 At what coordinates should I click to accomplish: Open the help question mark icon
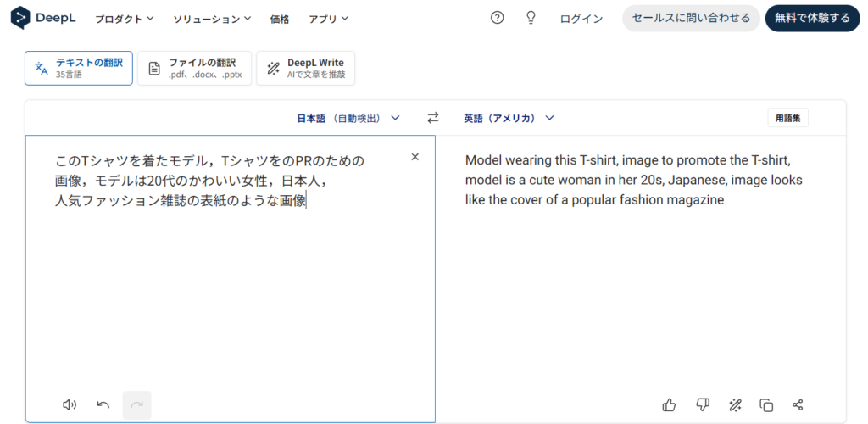click(x=498, y=18)
